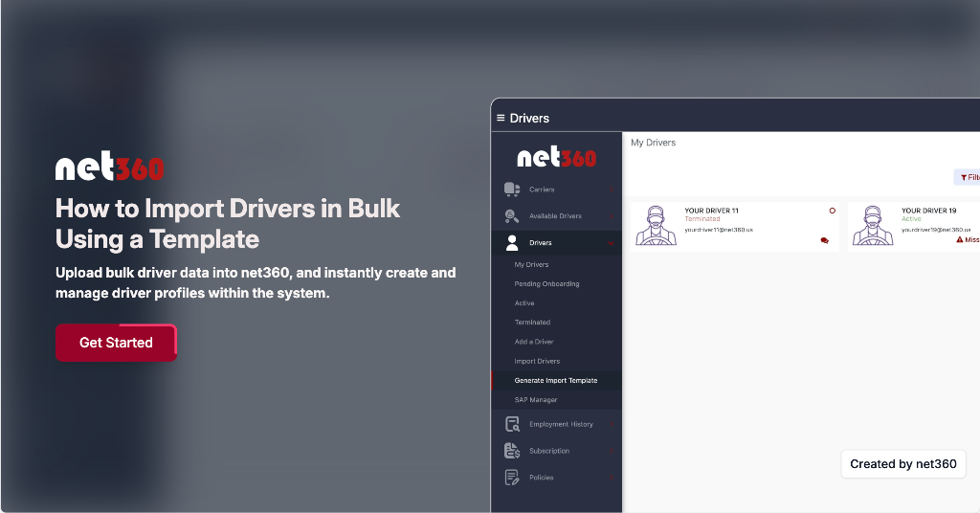
Task: Click the net360 logo above the headline
Action: [109, 166]
